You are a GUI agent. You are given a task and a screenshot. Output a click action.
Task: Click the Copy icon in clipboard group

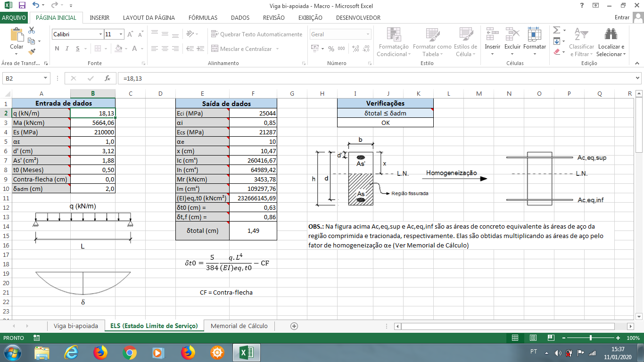32,41
